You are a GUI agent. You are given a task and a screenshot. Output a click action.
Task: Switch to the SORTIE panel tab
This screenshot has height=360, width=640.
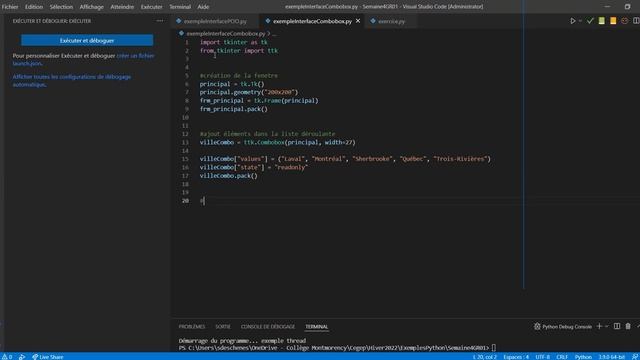223,327
